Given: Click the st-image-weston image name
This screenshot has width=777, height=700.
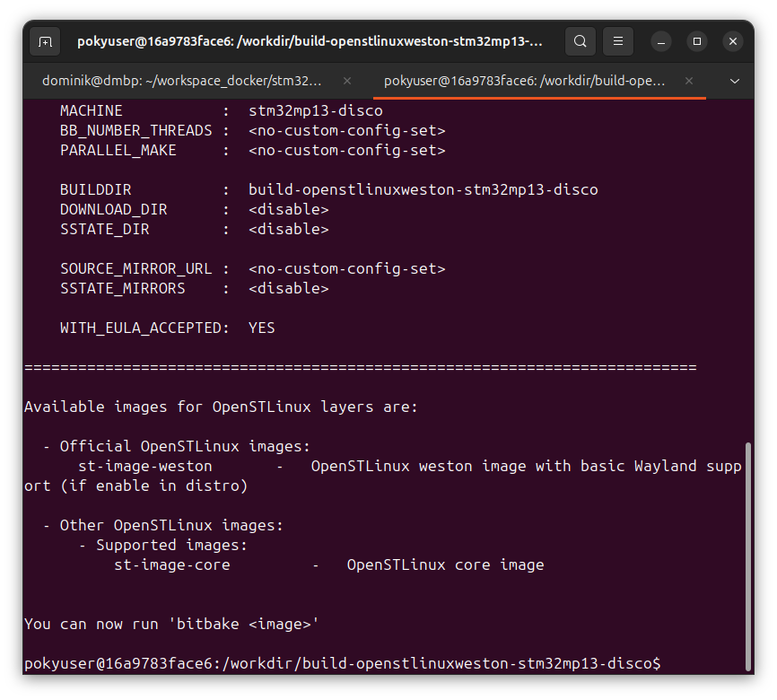Looking at the screenshot, I should coord(145,466).
